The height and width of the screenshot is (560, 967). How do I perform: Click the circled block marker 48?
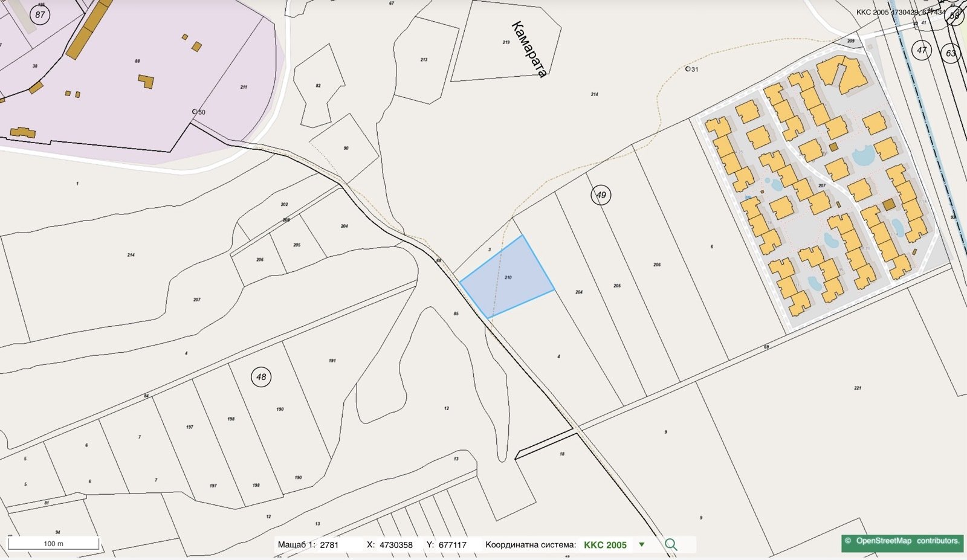(261, 377)
